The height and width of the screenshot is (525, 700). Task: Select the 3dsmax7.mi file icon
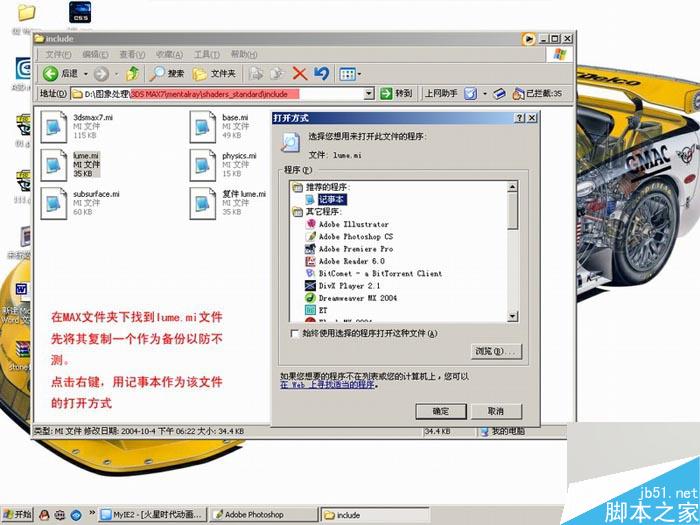(x=54, y=127)
